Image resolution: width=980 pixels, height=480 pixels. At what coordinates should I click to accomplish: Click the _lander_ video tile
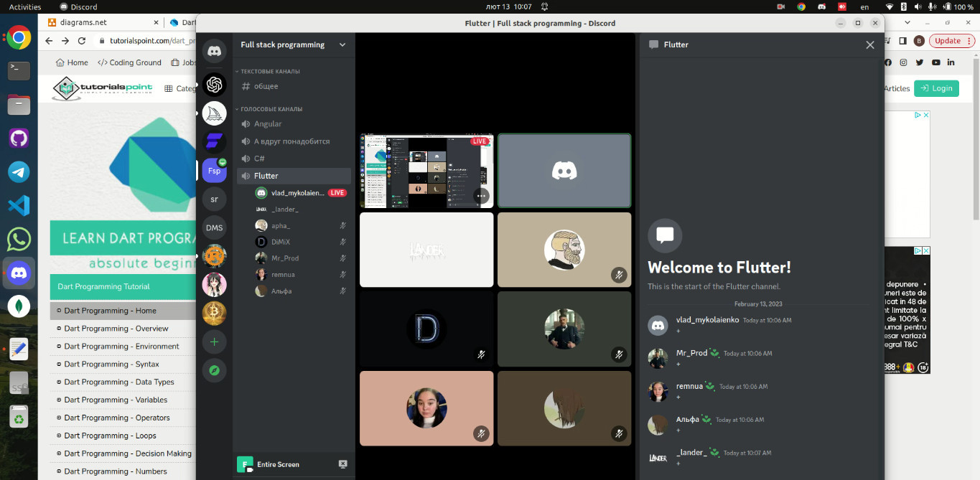tap(426, 250)
